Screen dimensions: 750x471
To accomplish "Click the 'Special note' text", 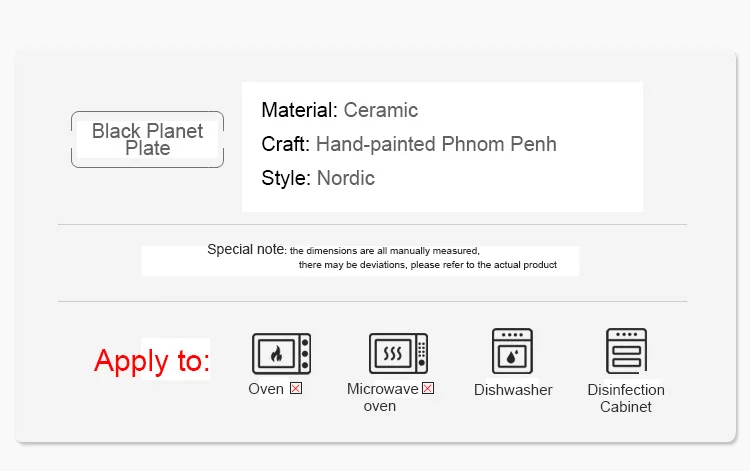I will (x=246, y=249).
